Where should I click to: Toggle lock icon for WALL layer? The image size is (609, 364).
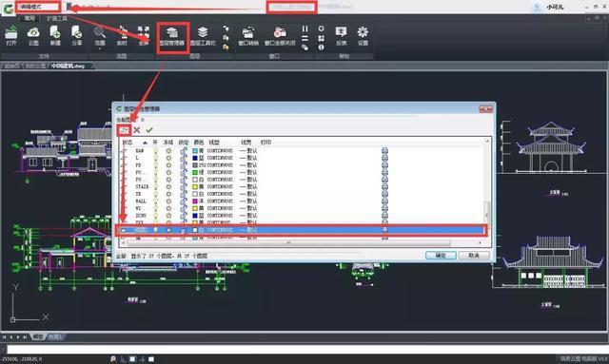pos(183,201)
